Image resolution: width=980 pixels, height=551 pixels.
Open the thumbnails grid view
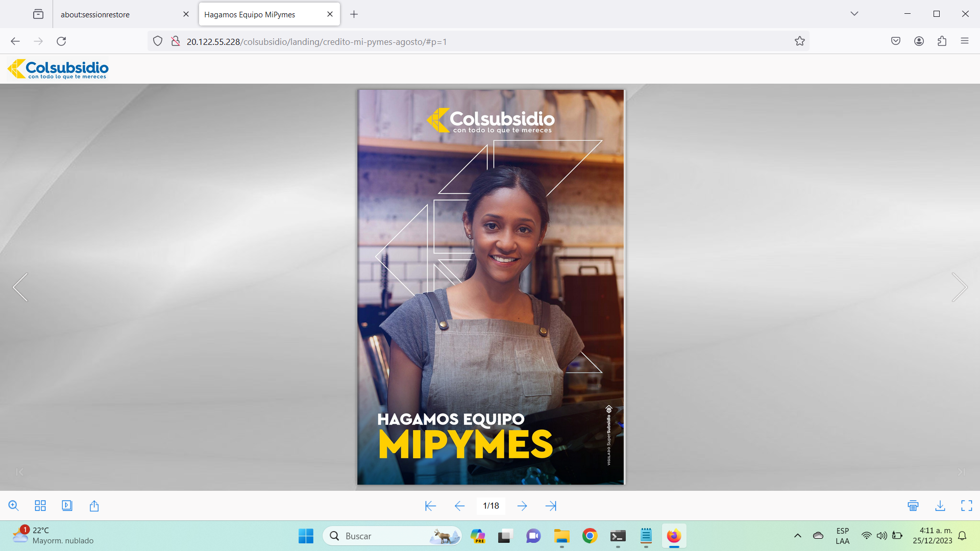click(x=40, y=506)
